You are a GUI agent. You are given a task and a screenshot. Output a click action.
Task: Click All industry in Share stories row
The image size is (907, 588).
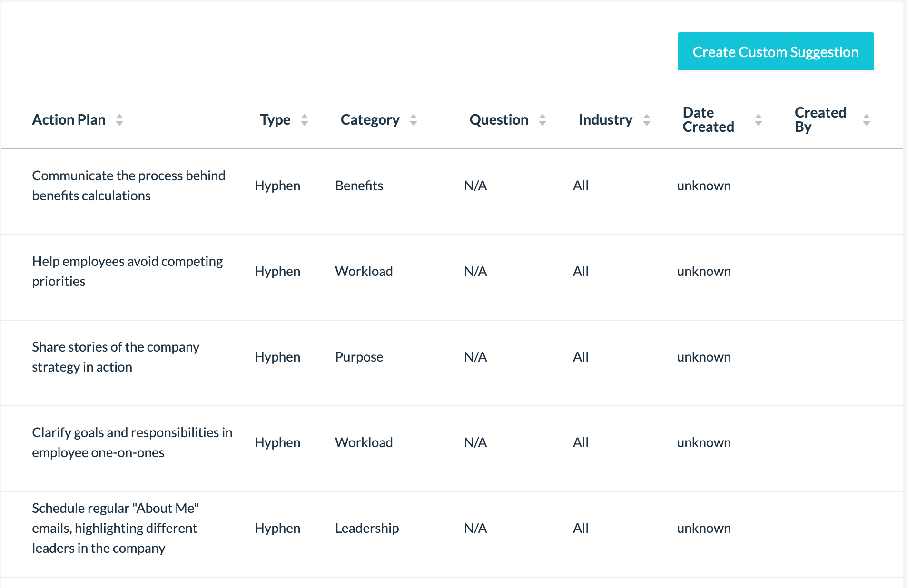click(581, 357)
